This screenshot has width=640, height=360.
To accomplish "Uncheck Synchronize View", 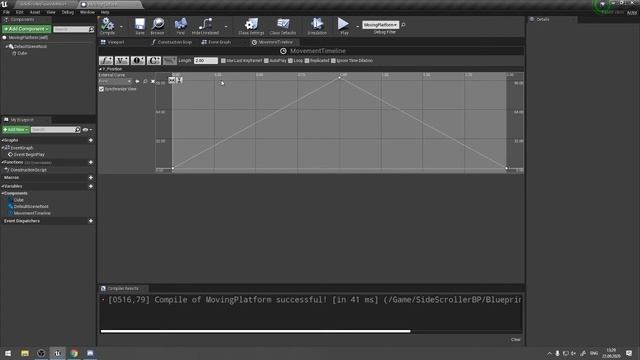I will coord(102,89).
